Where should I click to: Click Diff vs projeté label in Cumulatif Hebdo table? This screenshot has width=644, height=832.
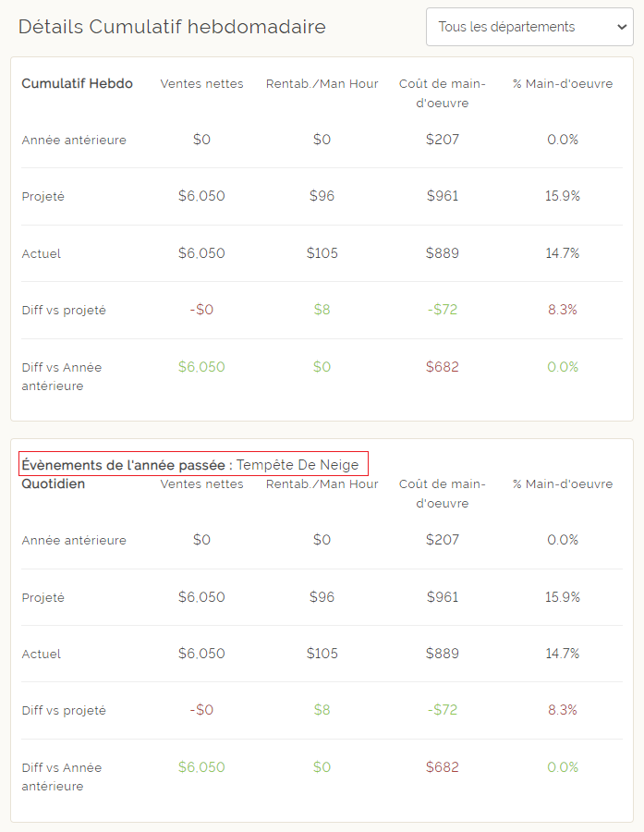pos(64,310)
